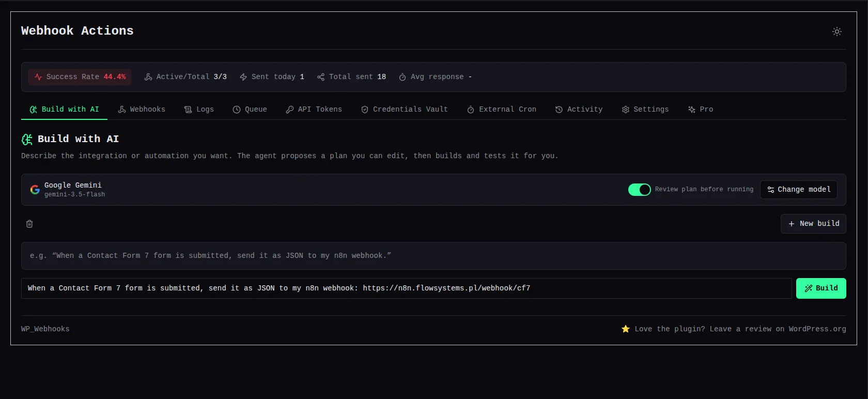Open the External Cron tab
Viewport: 868px width, 399px height.
pos(501,110)
